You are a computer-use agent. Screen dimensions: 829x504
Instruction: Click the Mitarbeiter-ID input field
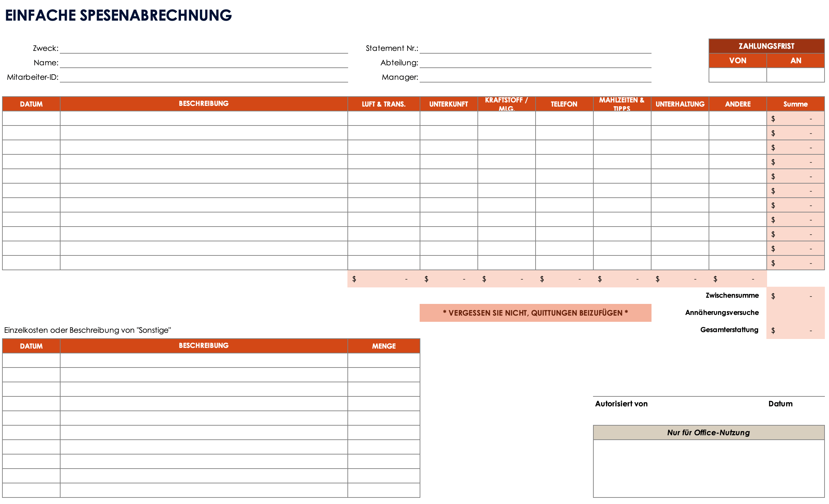(x=207, y=79)
